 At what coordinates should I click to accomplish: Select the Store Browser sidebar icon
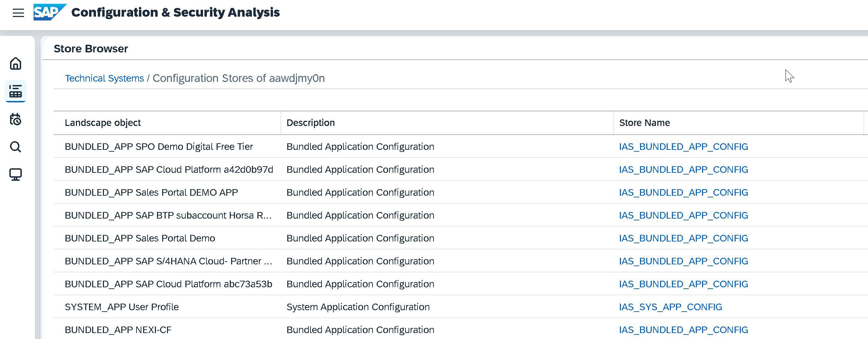16,91
